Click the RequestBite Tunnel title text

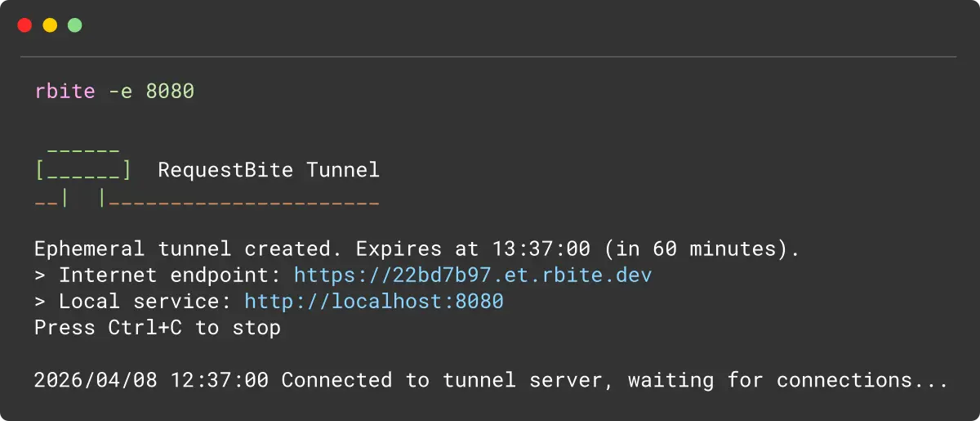tap(269, 170)
